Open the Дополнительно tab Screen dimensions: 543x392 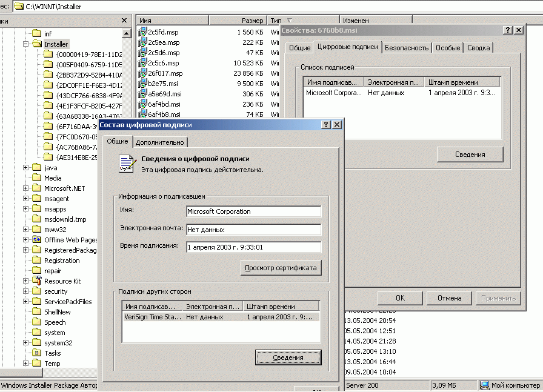pyautogui.click(x=159, y=142)
